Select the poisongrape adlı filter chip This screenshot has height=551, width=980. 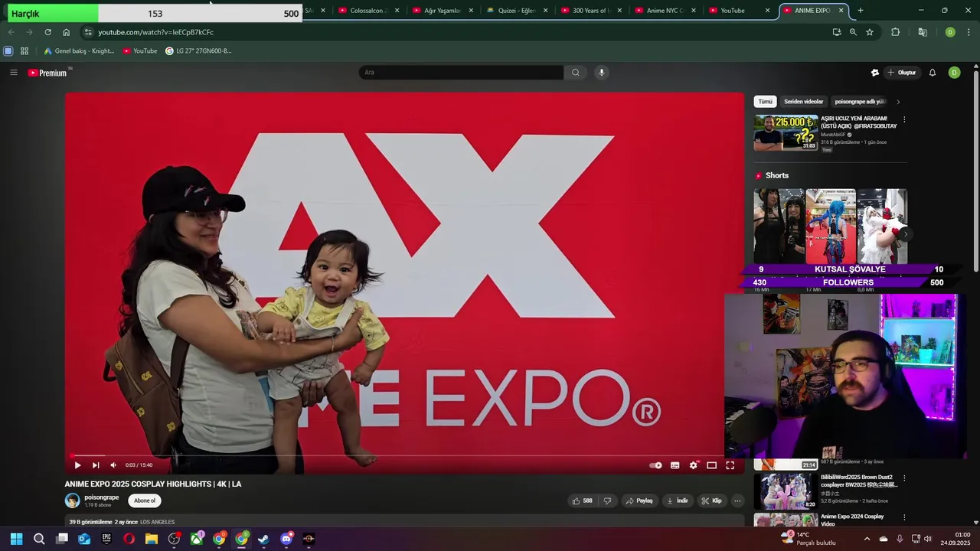click(860, 102)
